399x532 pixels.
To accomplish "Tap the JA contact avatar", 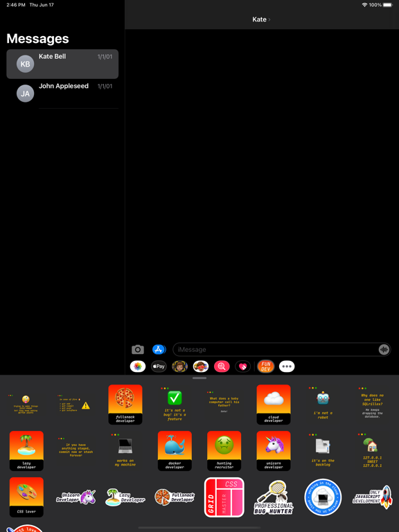I will pos(26,94).
